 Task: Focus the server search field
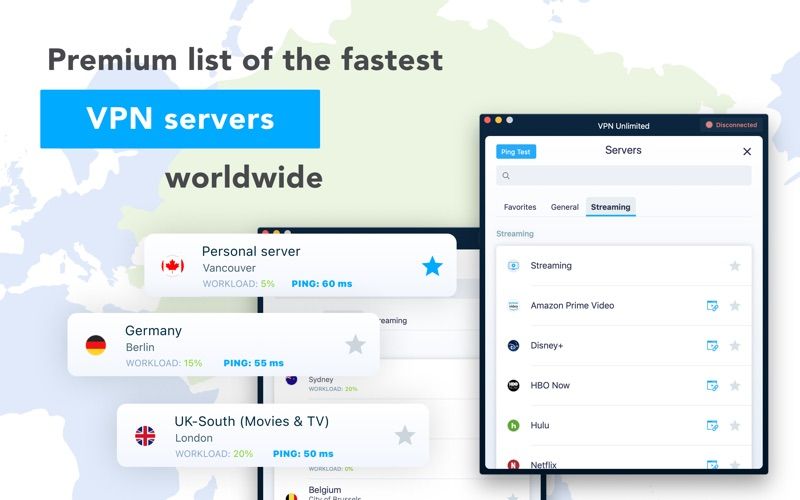pos(623,176)
